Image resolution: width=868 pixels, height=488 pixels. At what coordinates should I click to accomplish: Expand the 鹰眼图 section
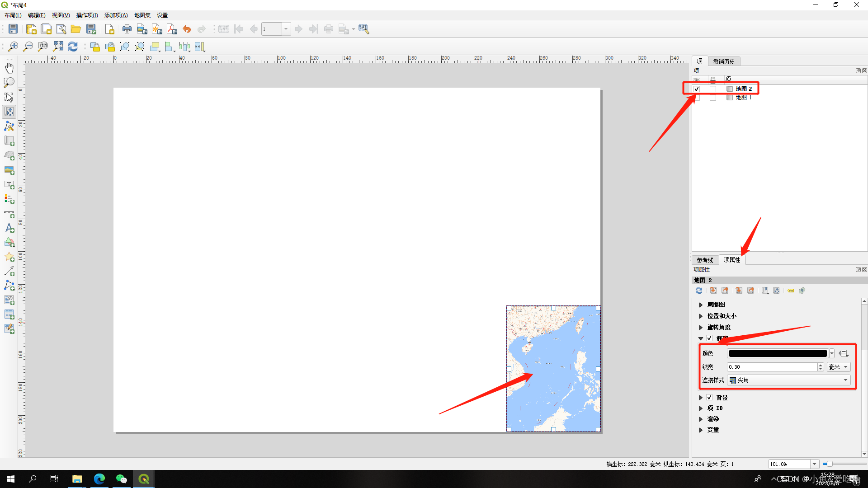[x=701, y=305]
